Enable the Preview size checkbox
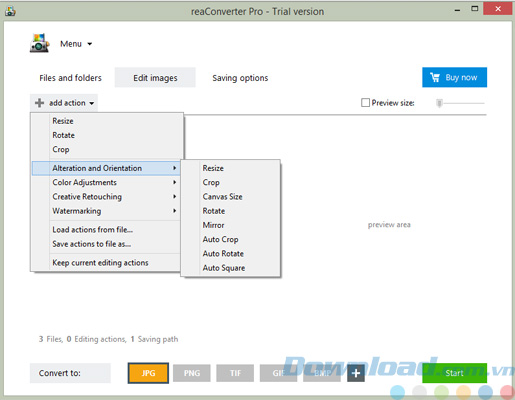515x400 pixels. [x=365, y=103]
